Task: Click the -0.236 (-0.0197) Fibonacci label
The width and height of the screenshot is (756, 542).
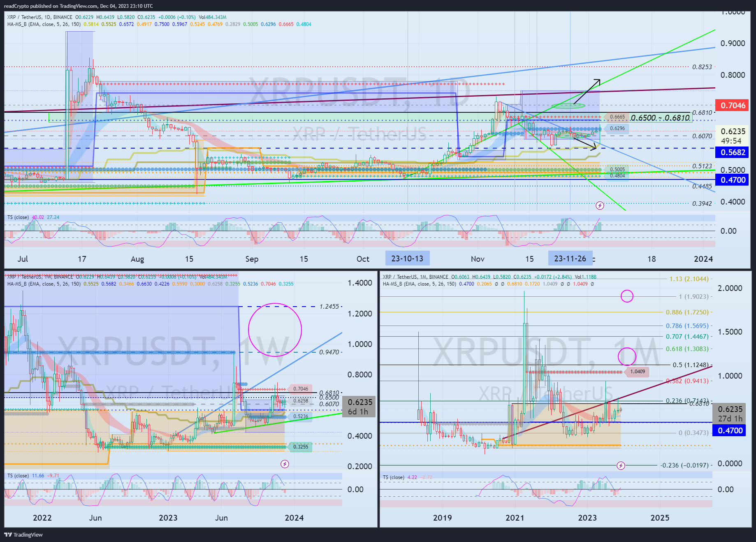Action: 685,465
